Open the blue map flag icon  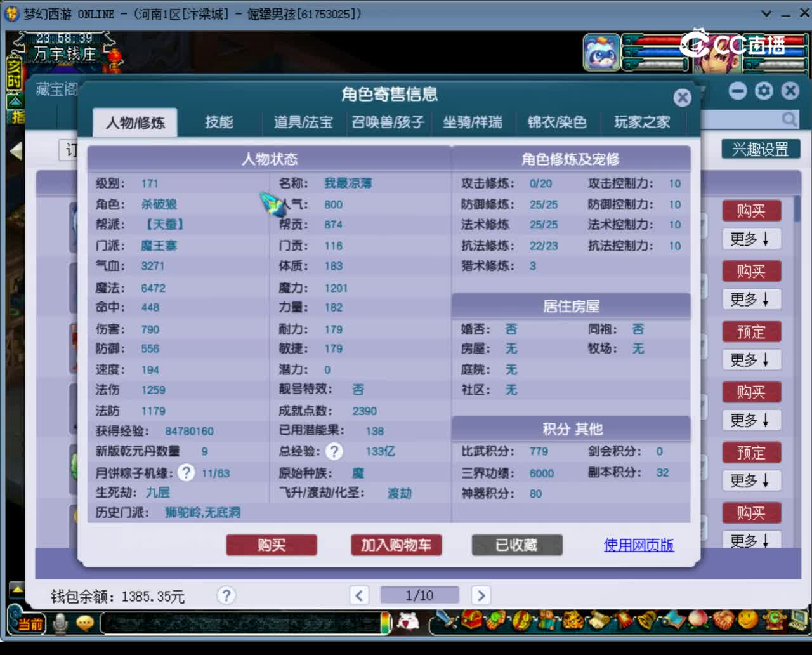pos(672,619)
